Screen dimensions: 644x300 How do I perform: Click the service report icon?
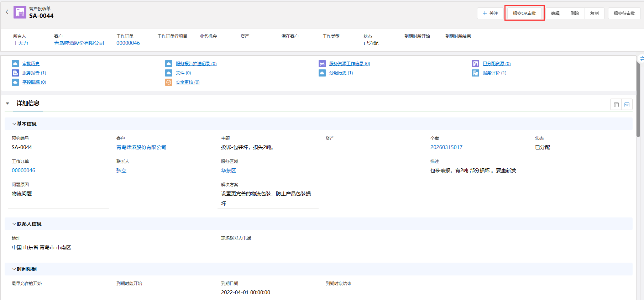(15, 73)
